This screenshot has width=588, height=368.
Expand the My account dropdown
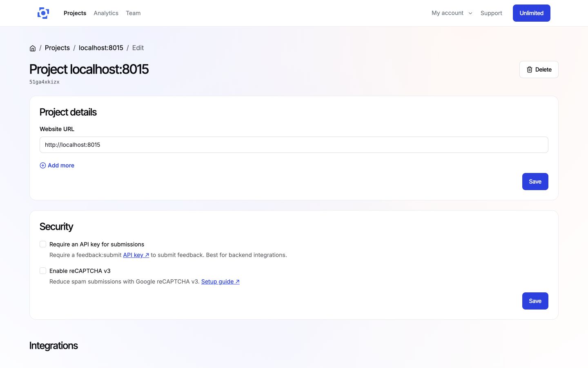coord(452,13)
